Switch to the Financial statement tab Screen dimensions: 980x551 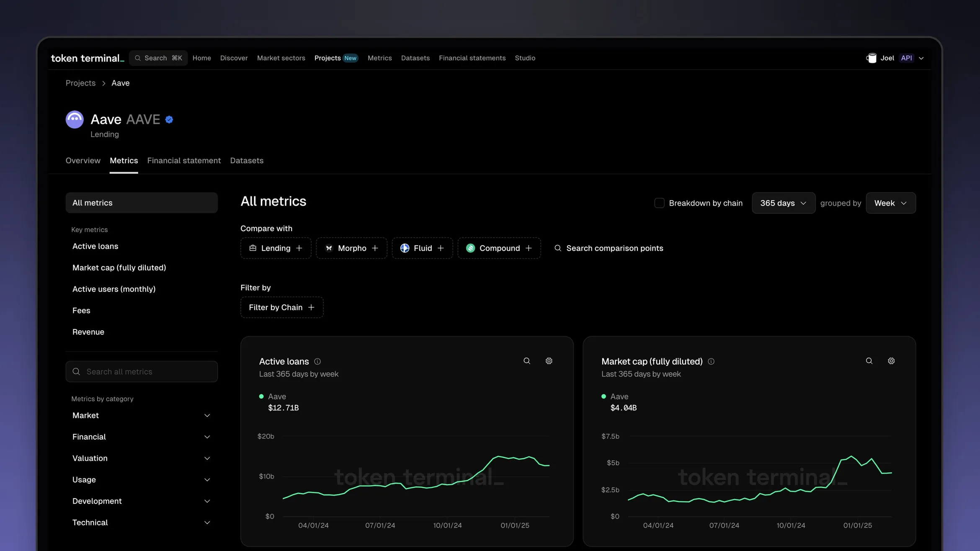coord(184,161)
